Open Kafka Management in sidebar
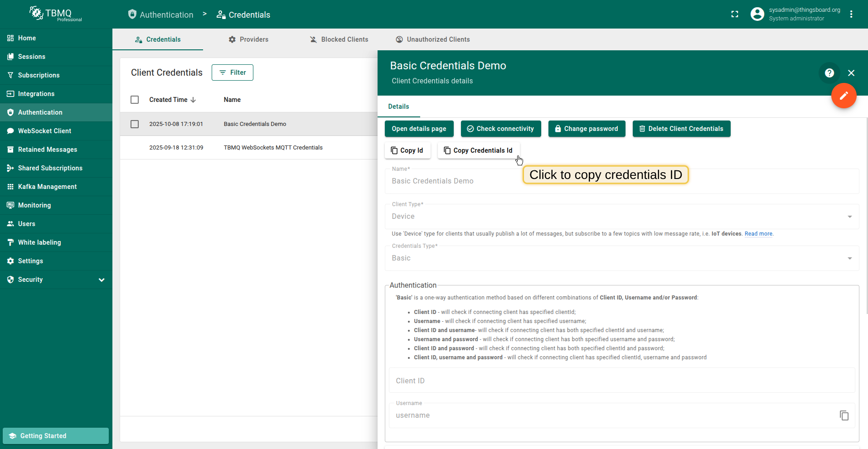Viewport: 868px width, 449px height. click(47, 187)
